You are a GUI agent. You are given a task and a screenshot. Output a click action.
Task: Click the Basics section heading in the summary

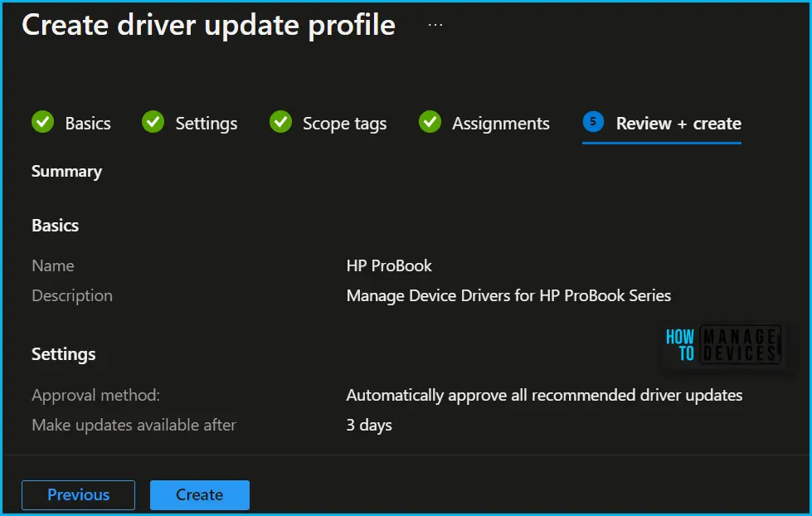click(56, 226)
